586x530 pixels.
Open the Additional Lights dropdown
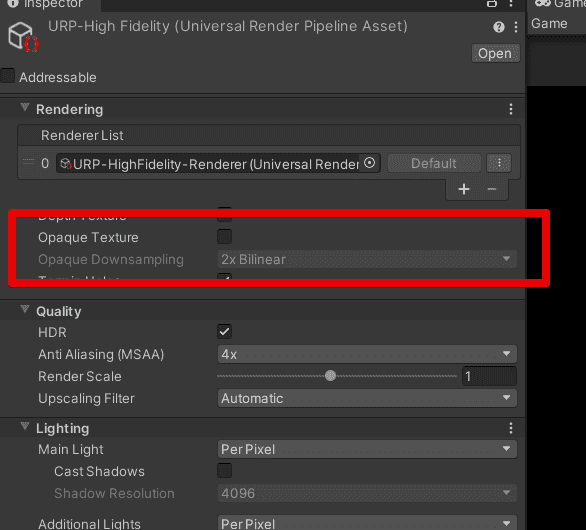pyautogui.click(x=367, y=523)
